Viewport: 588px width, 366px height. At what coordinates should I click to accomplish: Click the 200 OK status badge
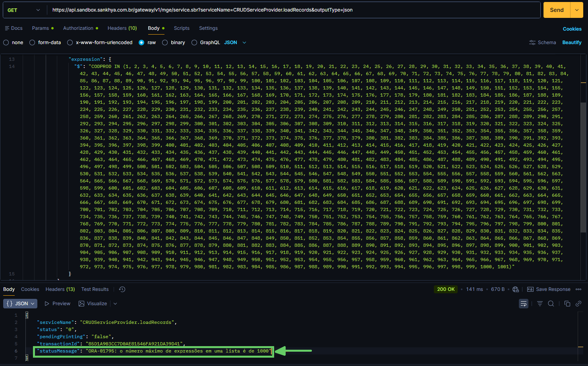[x=446, y=289]
